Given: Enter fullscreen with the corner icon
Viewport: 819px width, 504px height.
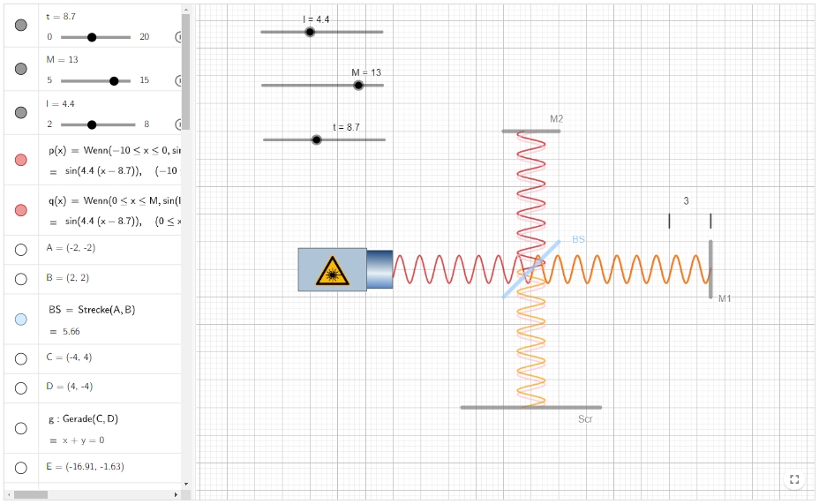Looking at the screenshot, I should pyautogui.click(x=794, y=479).
